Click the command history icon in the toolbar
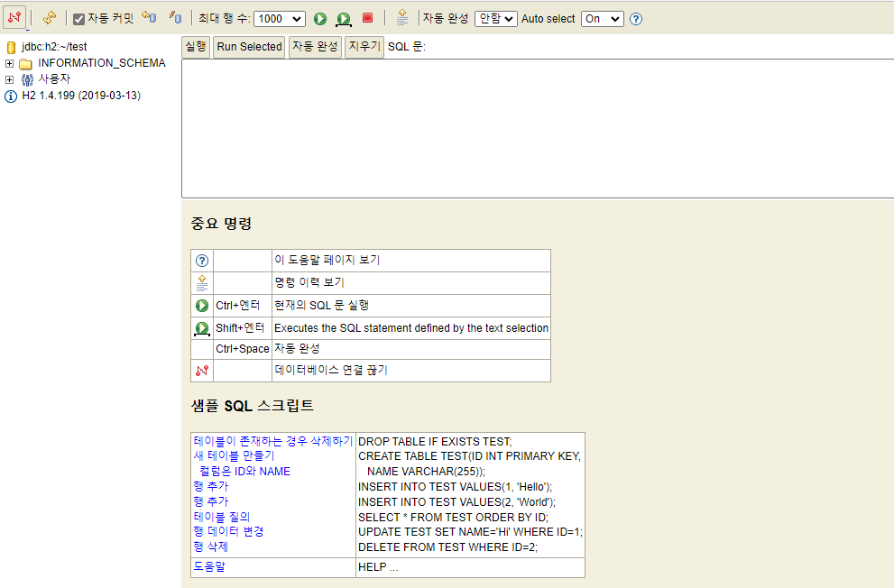The height and width of the screenshot is (588, 894). point(402,18)
